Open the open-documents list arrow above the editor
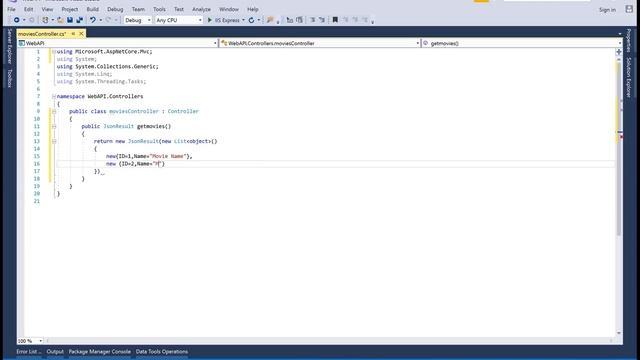Viewport: 640px width, 360px height. pos(620,34)
